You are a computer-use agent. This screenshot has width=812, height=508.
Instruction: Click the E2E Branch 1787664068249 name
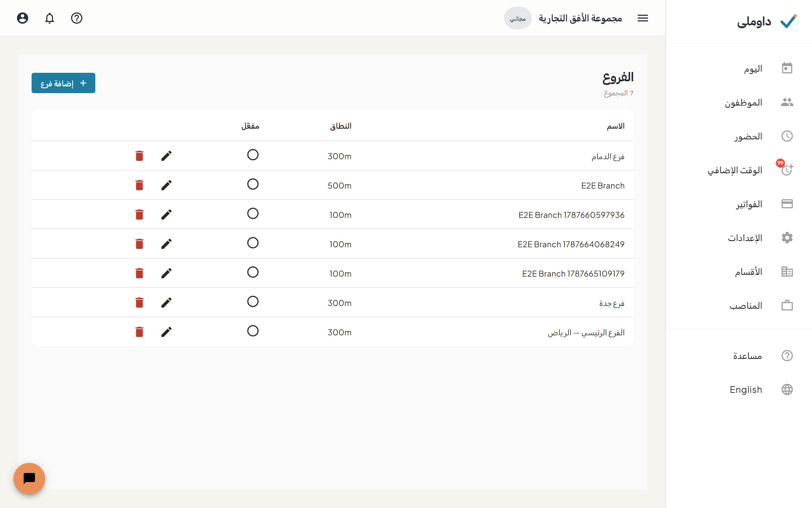(x=571, y=244)
